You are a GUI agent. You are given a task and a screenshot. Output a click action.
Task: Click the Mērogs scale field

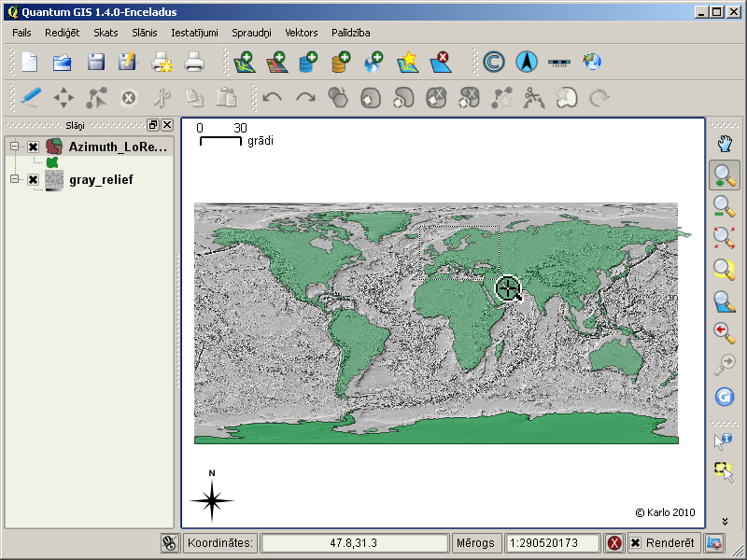click(552, 543)
